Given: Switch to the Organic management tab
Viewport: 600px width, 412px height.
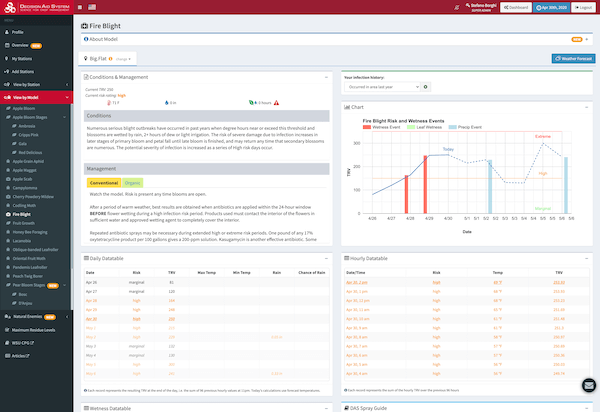Looking at the screenshot, I should pyautogui.click(x=132, y=183).
